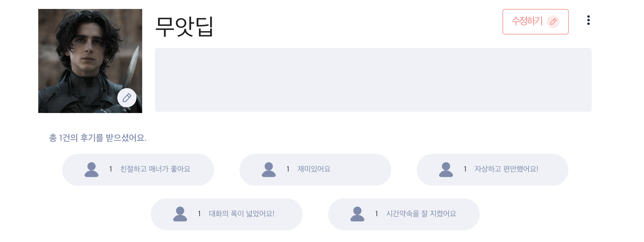Click the person icon in 대화의 폭이 넓었어요! badge
Screen dimensions: 644x242
point(180,214)
